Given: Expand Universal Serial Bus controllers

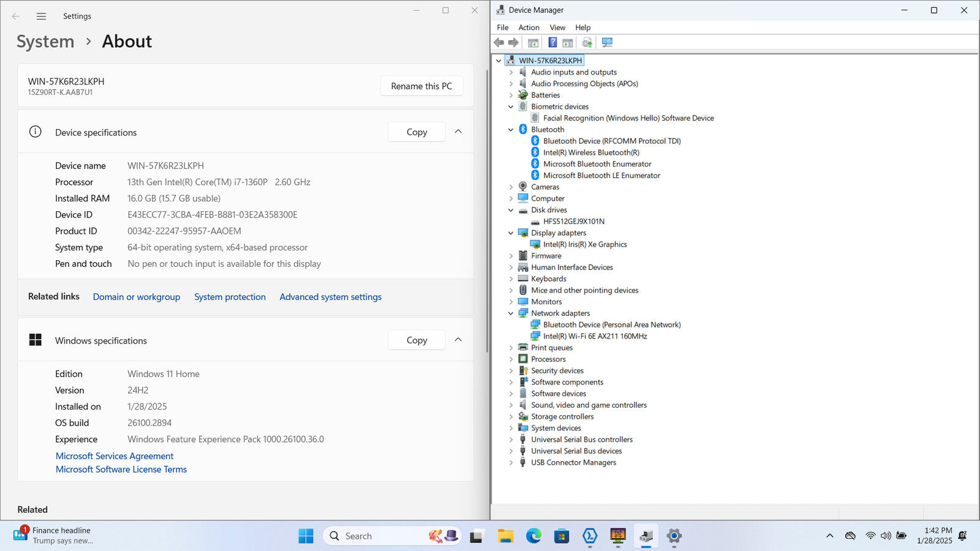Looking at the screenshot, I should (x=511, y=440).
